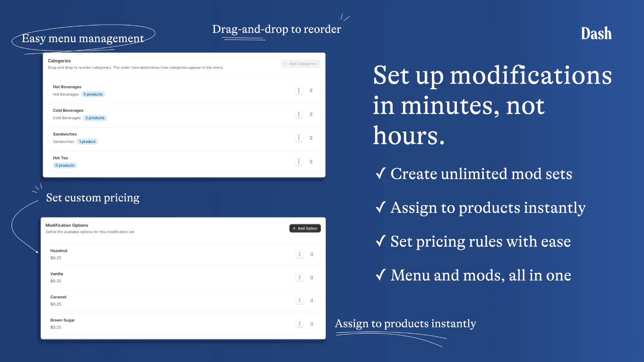644x362 pixels.
Task: Grab the Hot Beverages drag handle
Action: pyautogui.click(x=311, y=90)
